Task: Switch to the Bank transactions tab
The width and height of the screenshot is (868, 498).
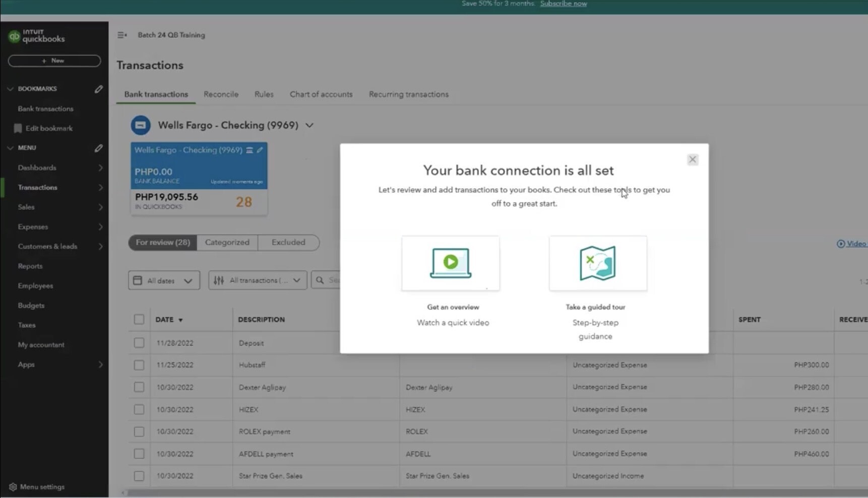Action: [x=156, y=94]
